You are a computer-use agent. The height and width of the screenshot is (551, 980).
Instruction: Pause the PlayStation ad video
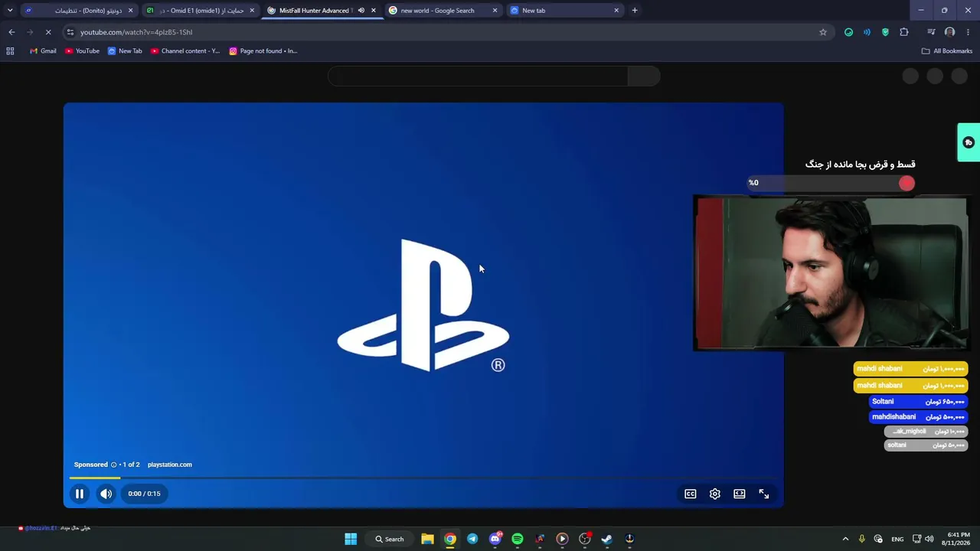click(79, 494)
